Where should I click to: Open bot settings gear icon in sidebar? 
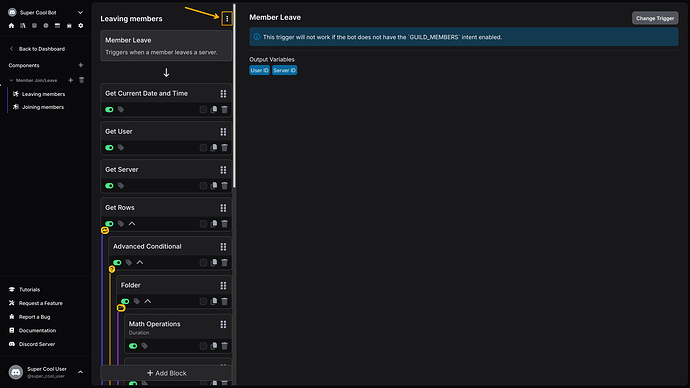(x=81, y=26)
